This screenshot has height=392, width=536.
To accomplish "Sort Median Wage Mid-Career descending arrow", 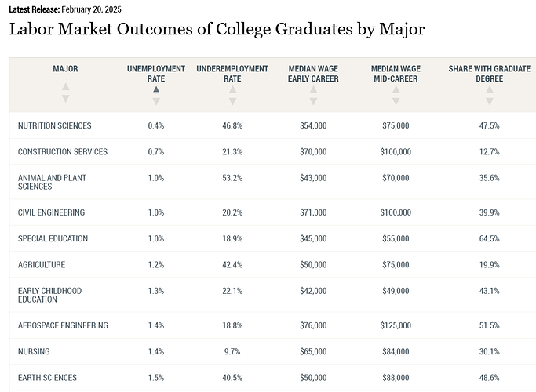I will (x=396, y=101).
